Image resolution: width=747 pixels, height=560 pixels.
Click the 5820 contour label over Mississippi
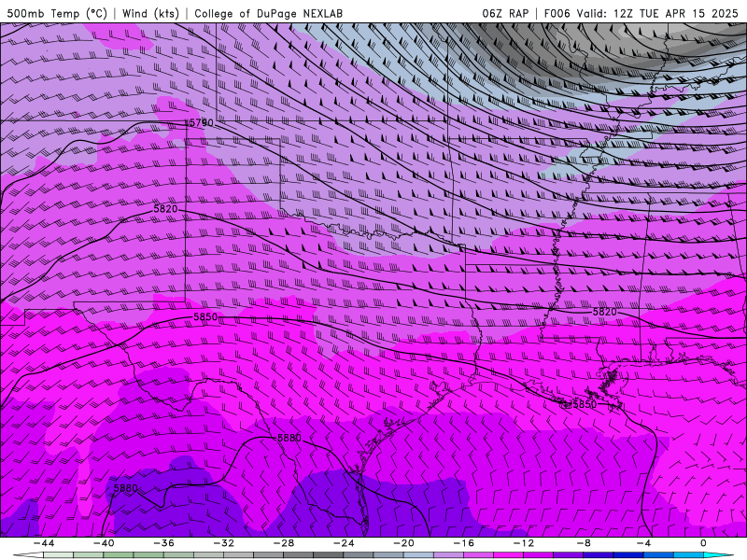tap(604, 312)
